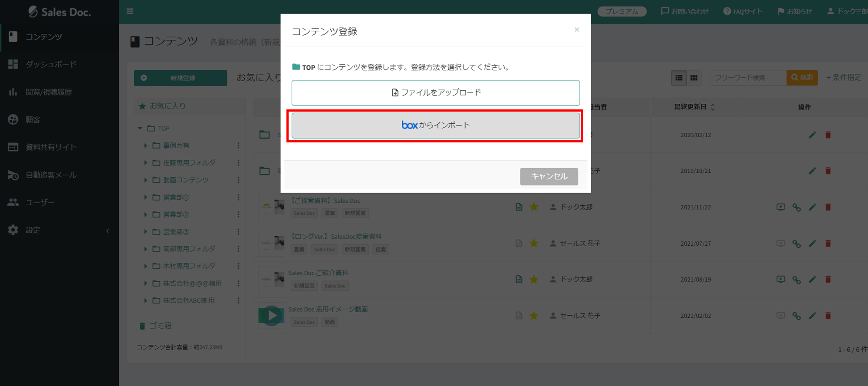Expand the 動画コンテンツ folder
This screenshot has width=868, height=386.
pyautogui.click(x=146, y=180)
